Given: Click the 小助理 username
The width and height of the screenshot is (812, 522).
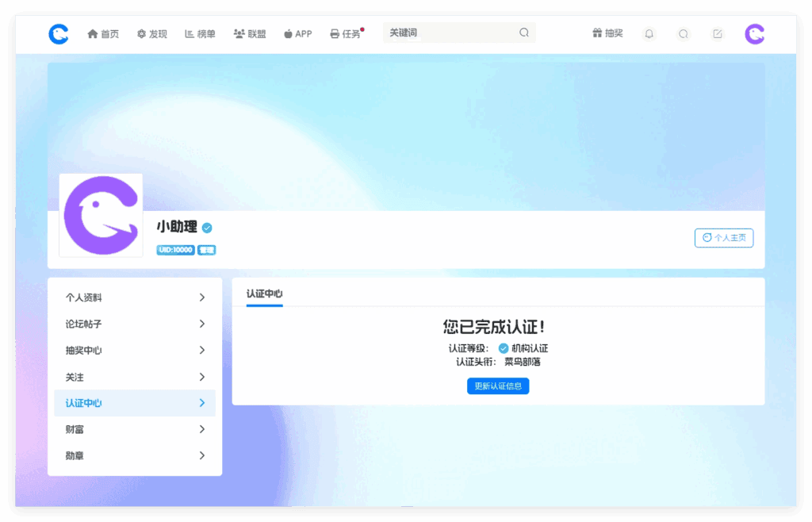Looking at the screenshot, I should point(177,227).
